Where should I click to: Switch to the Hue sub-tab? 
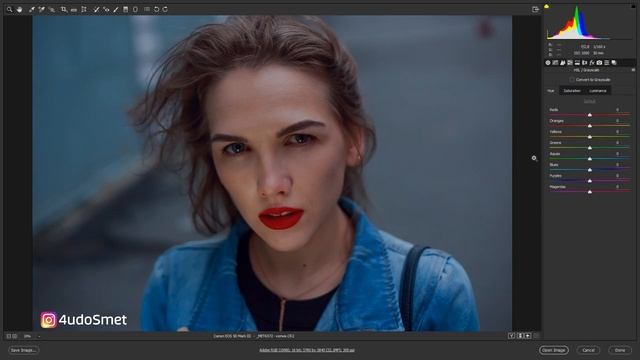[551, 91]
